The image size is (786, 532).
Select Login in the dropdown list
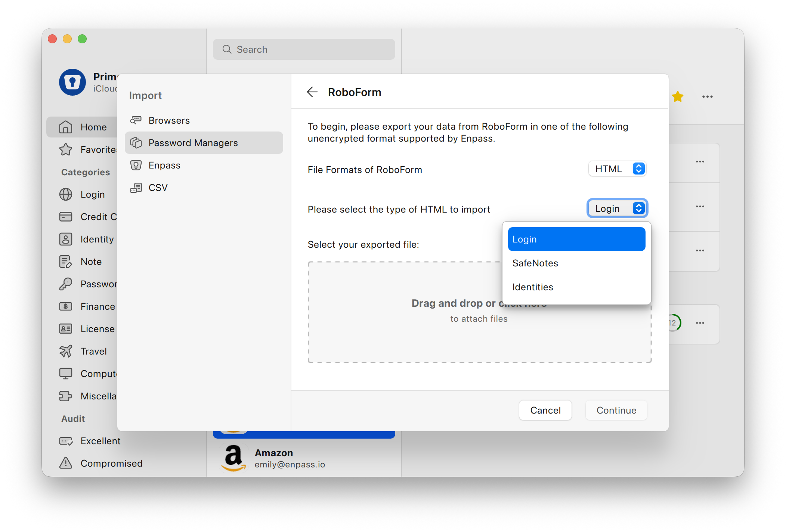coord(577,239)
